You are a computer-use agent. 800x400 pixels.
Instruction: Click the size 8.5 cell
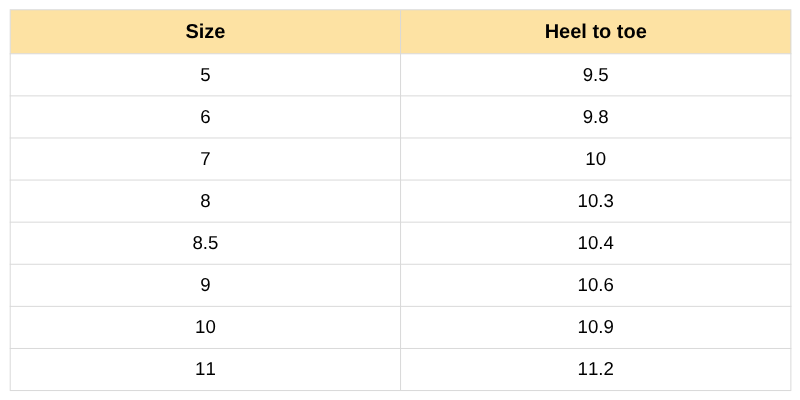tap(205, 243)
